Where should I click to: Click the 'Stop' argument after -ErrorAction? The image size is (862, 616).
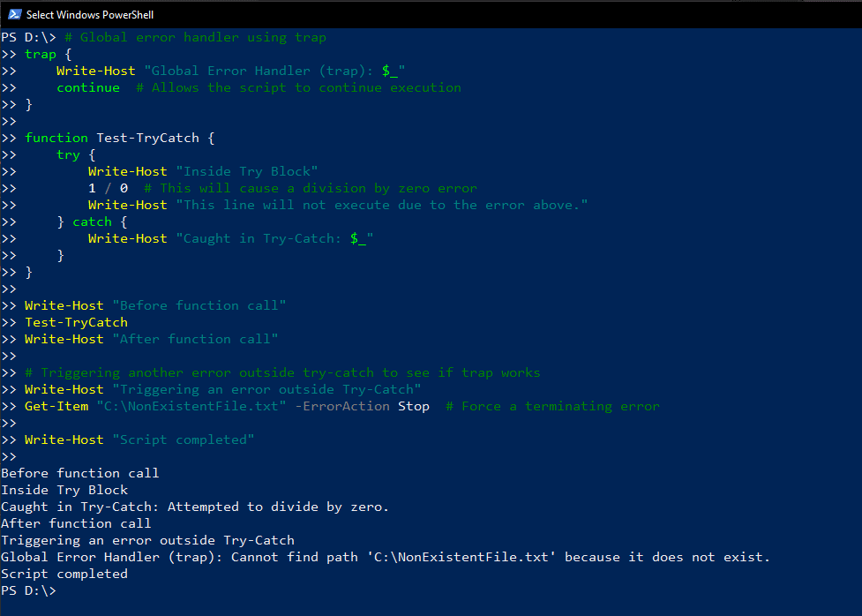[414, 407]
